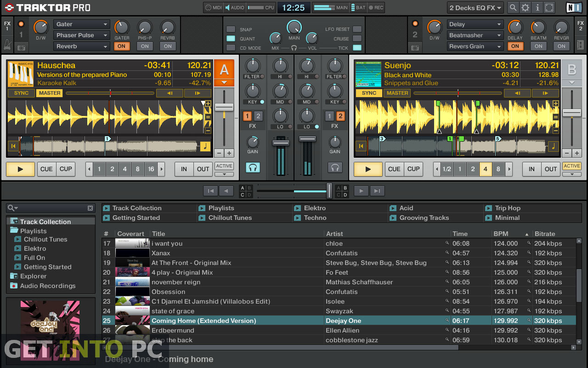The image size is (588, 368).
Task: Open the Gater effect dropdown
Action: pos(81,24)
